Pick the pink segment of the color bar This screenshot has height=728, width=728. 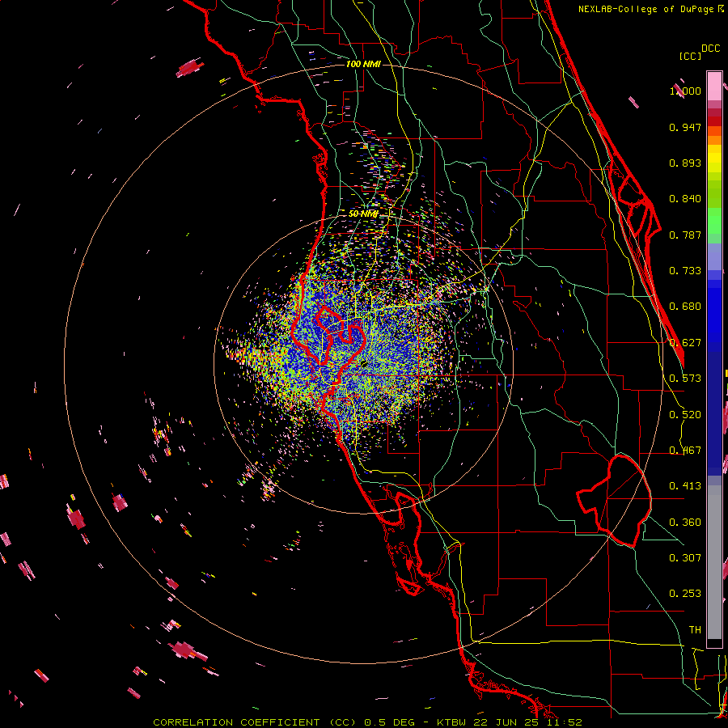(714, 87)
